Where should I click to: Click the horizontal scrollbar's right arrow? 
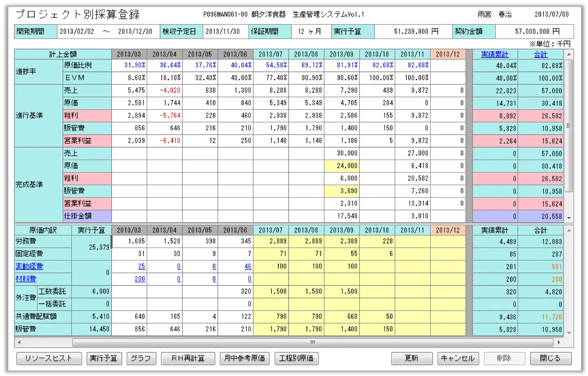coord(559,343)
